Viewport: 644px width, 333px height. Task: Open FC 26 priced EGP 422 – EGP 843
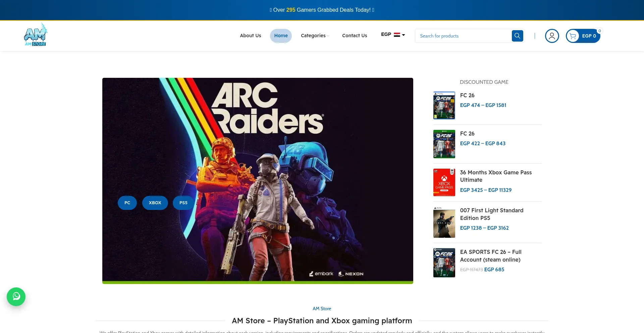click(x=467, y=134)
